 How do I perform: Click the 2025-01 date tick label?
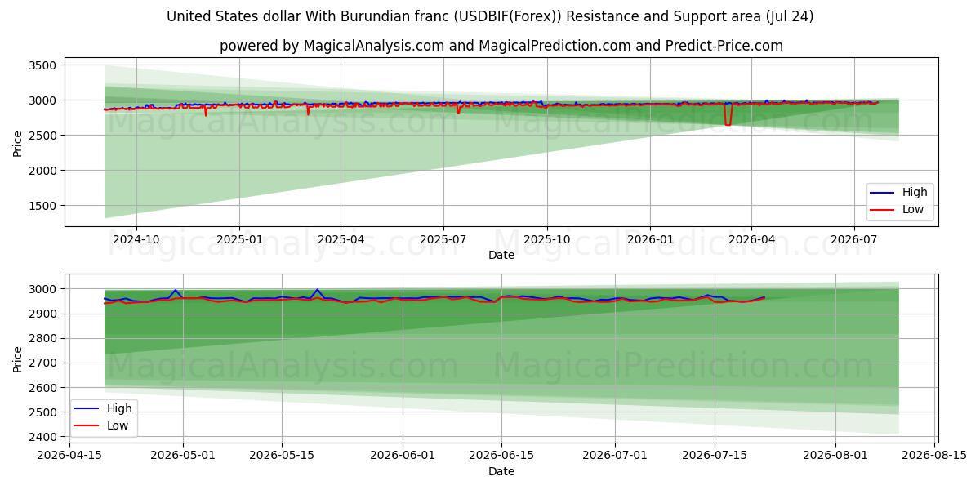239,240
